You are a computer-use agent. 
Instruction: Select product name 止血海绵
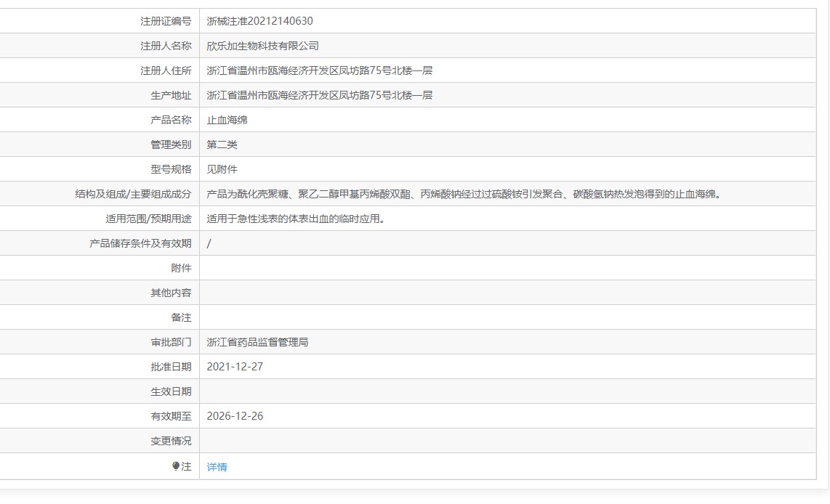[x=227, y=120]
